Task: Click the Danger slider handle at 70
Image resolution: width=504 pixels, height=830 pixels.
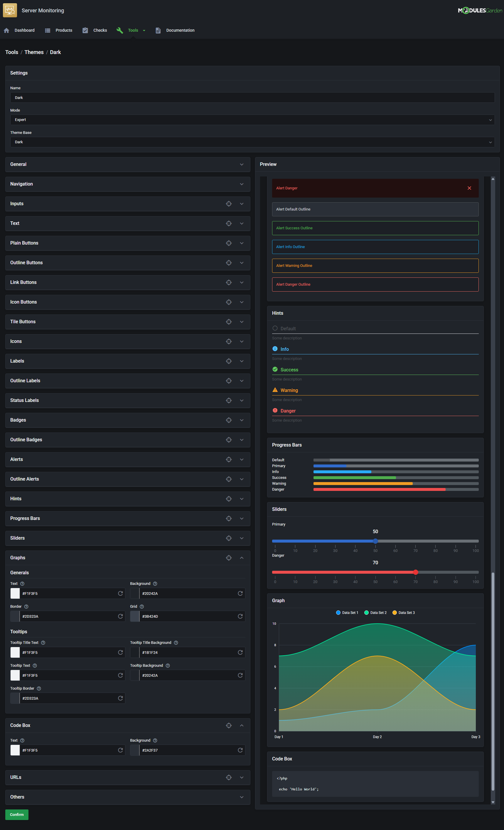Action: (x=415, y=572)
